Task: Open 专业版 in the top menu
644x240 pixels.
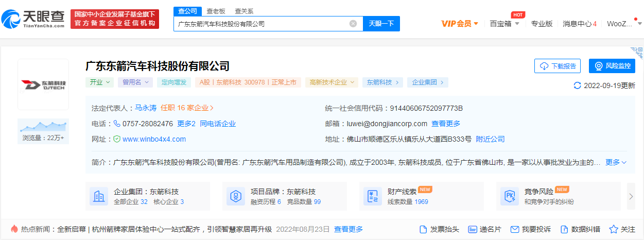Action: 542,24
